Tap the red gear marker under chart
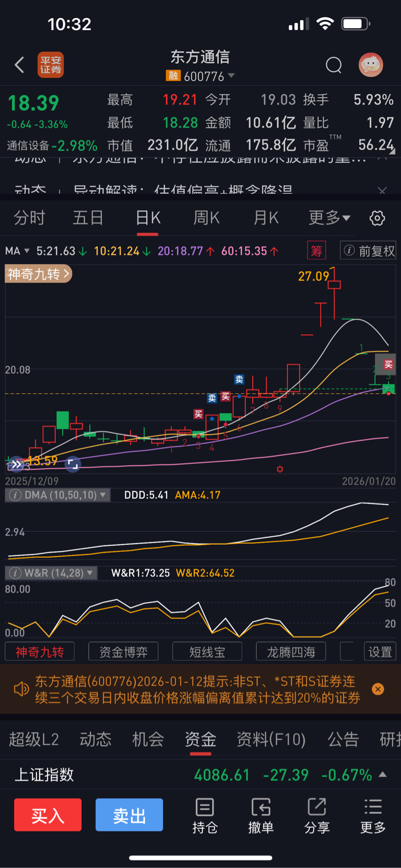 [280, 470]
